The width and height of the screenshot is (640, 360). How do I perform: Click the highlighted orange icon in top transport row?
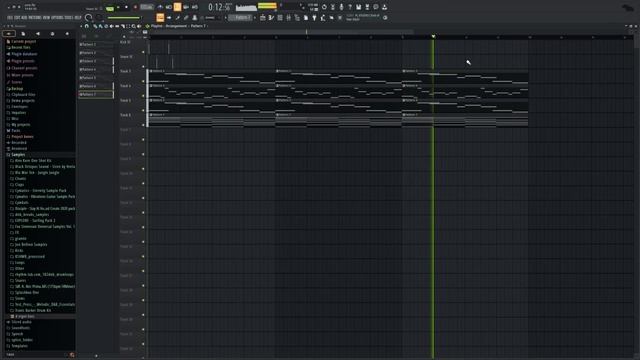coord(177,7)
